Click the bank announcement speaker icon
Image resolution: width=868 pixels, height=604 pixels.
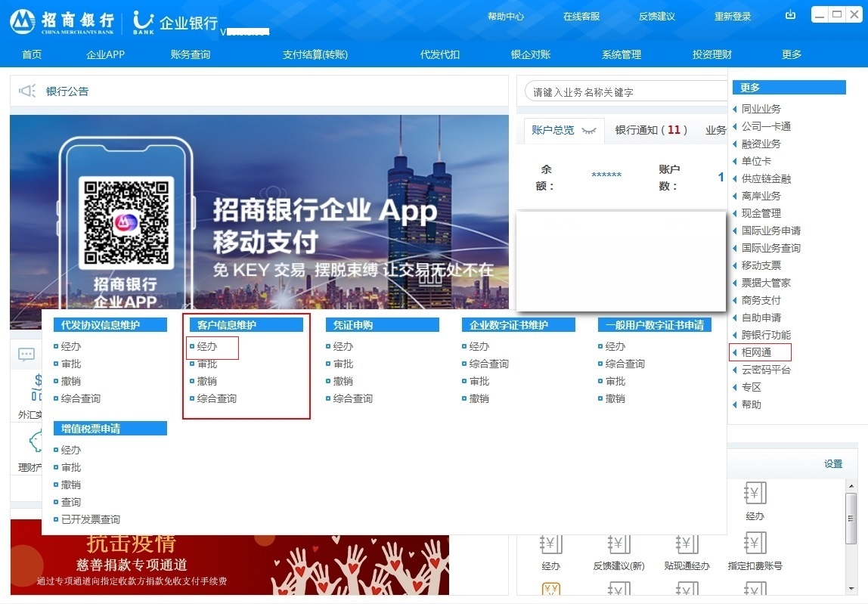click(x=27, y=91)
